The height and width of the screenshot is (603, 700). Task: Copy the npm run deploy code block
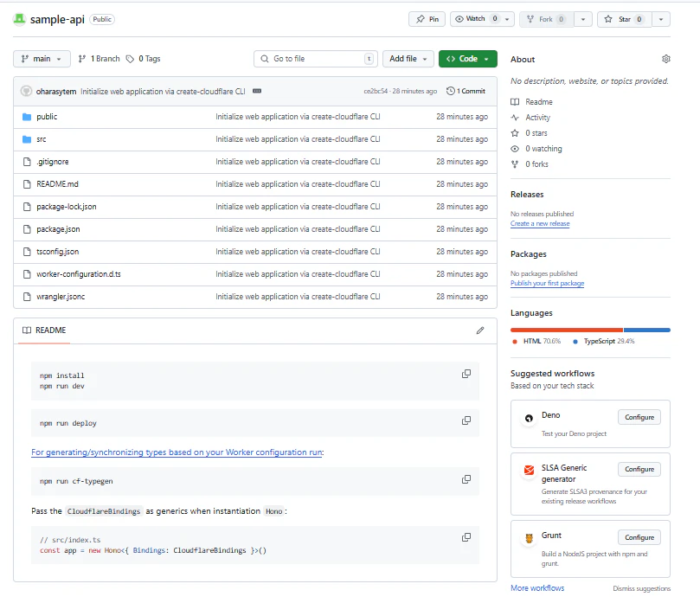point(466,420)
